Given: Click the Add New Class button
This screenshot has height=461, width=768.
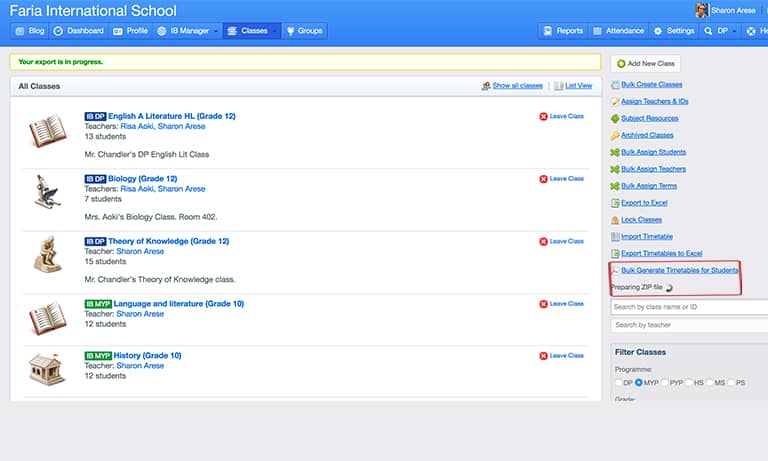Looking at the screenshot, I should [x=646, y=64].
